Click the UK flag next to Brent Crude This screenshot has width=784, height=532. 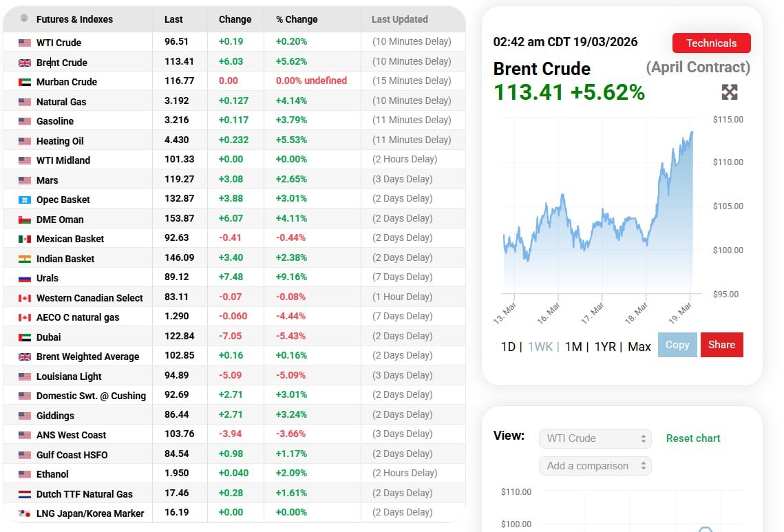click(25, 63)
